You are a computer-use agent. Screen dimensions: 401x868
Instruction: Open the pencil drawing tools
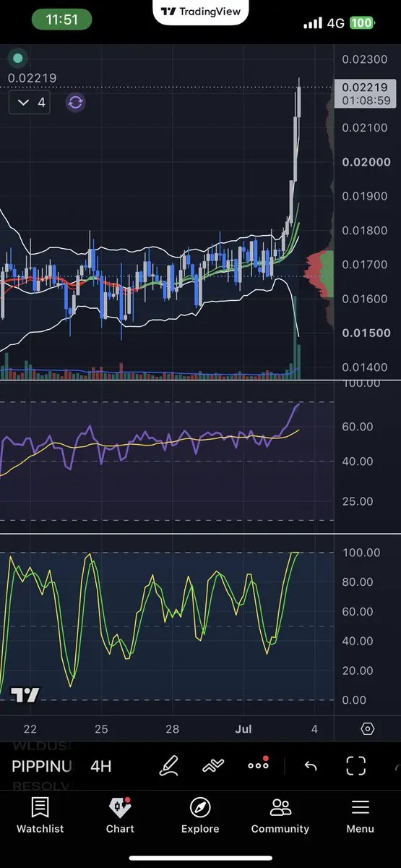pos(168,765)
